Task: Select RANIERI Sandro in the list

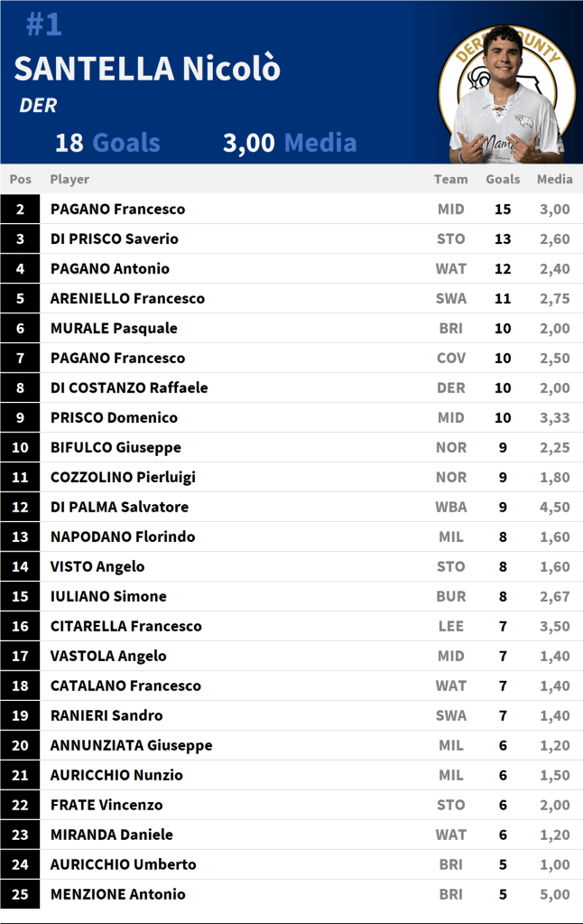Action: 106,715
